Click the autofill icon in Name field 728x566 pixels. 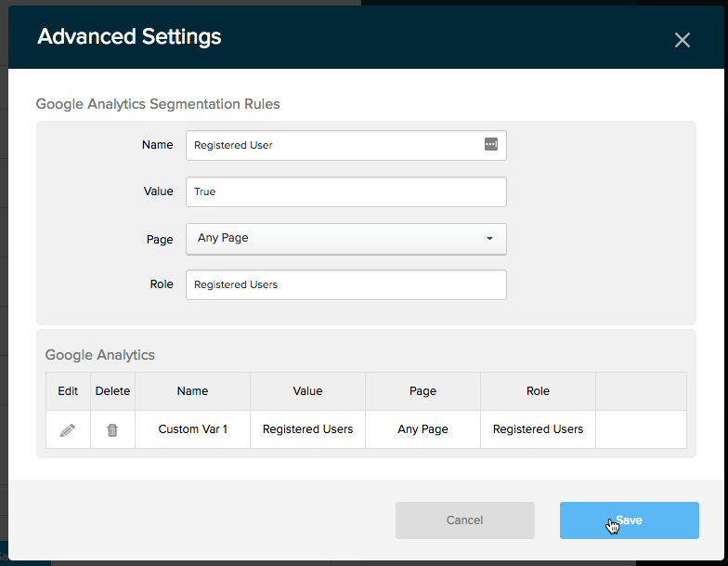coord(491,145)
